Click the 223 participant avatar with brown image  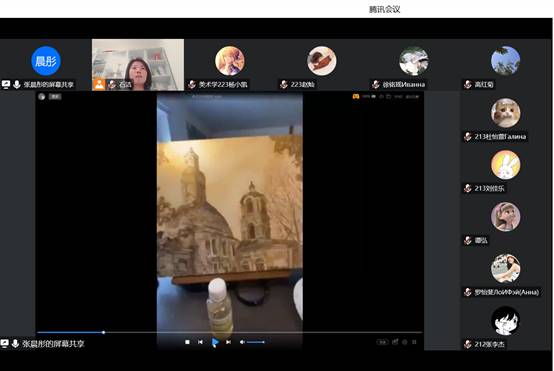pyautogui.click(x=322, y=61)
